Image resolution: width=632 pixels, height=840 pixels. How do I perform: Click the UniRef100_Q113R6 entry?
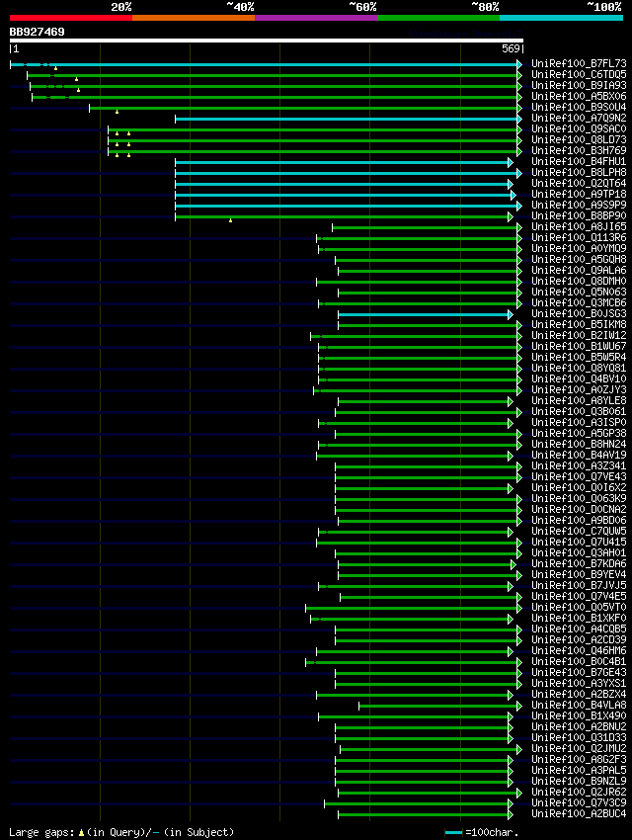tap(579, 238)
